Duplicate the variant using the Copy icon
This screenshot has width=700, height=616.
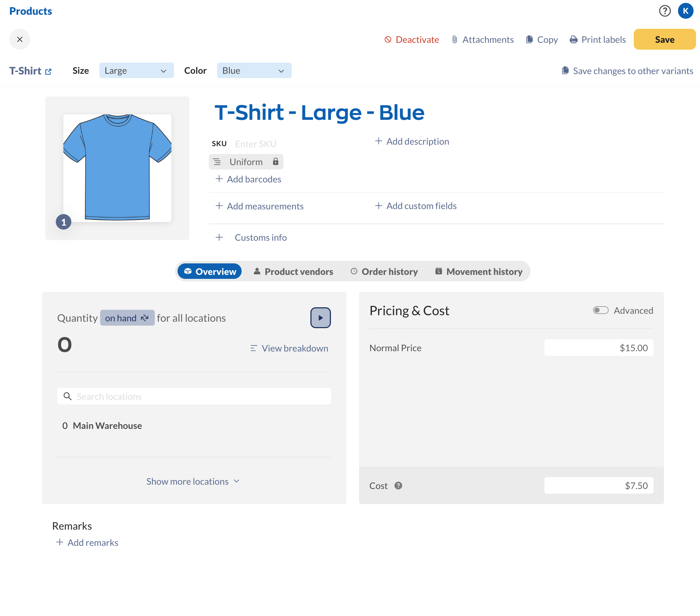529,40
